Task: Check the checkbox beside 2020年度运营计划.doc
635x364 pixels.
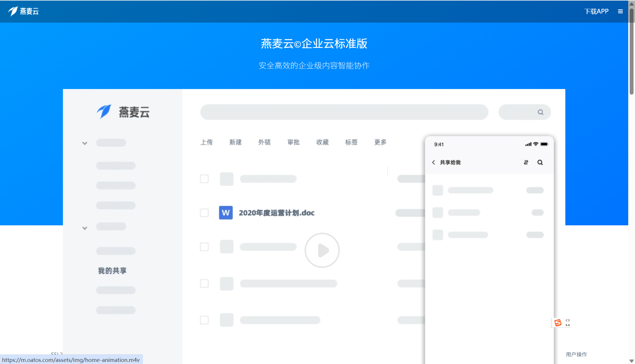Action: coord(204,213)
